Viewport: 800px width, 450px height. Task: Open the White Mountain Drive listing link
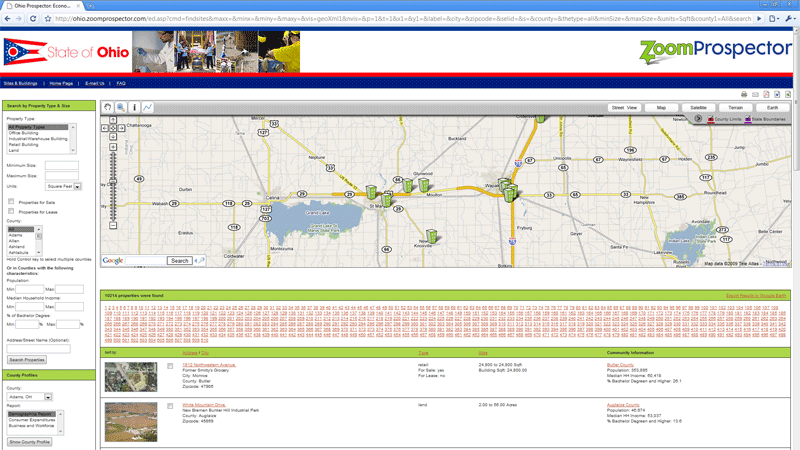tap(204, 405)
